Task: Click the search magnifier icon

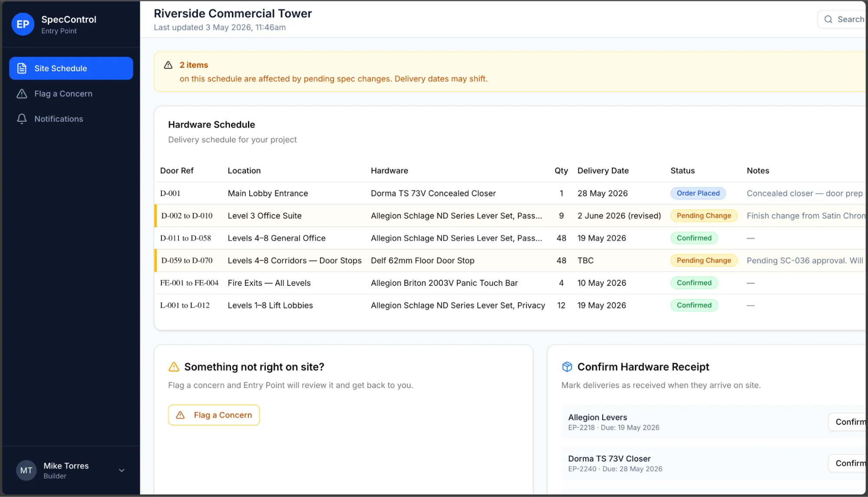Action: point(828,19)
